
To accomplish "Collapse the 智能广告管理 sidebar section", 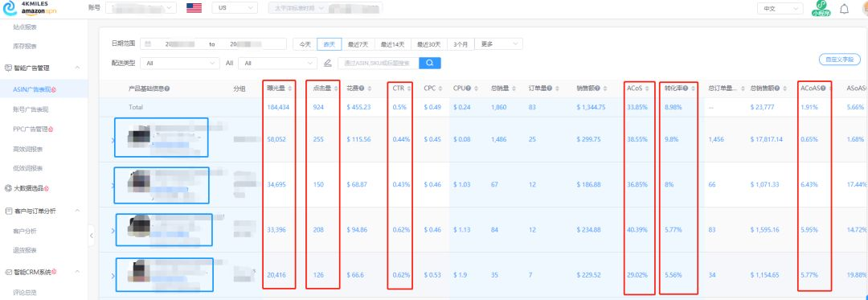I will (77, 68).
